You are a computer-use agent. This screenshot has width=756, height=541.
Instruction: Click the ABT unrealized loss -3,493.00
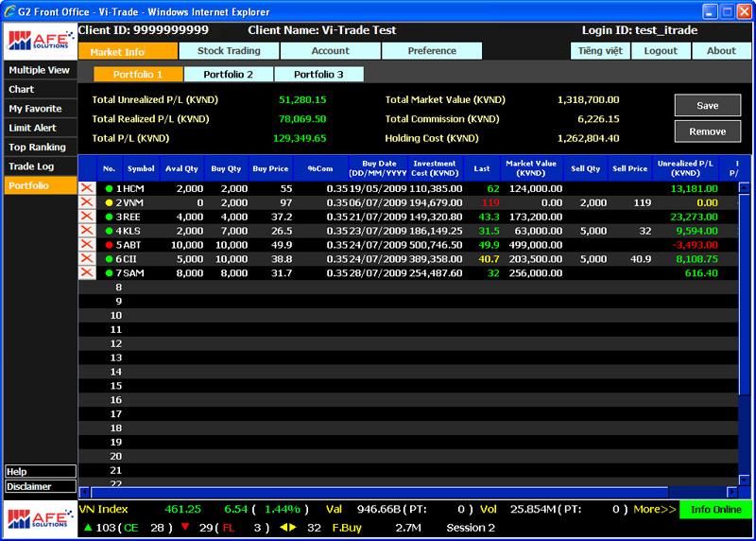[x=696, y=245]
